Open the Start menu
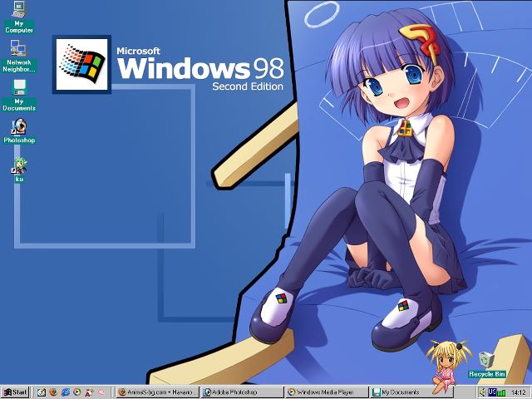532x399 pixels. tap(15, 392)
